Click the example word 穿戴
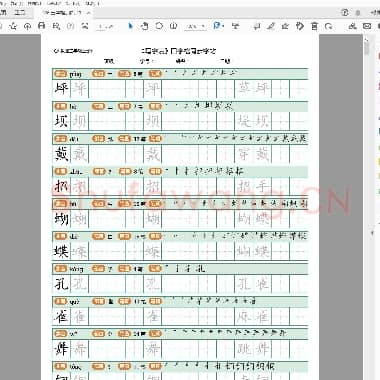Viewport: 380px width, 380px height. click(253, 154)
